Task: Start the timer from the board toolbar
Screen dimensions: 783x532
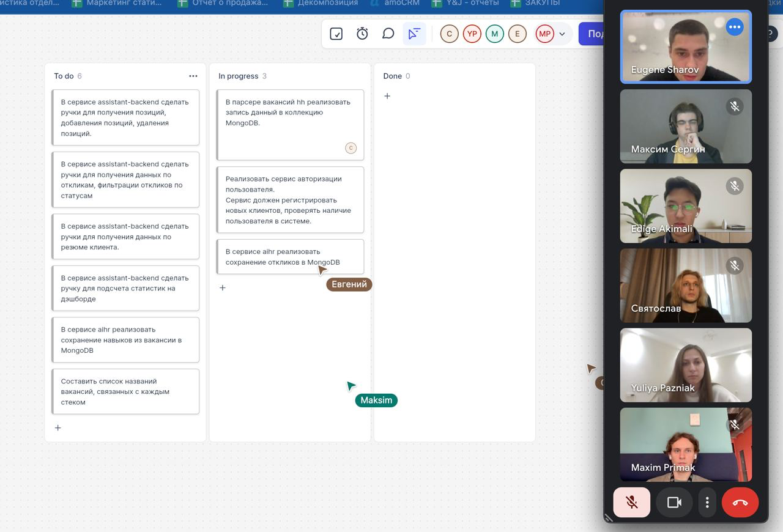Action: (x=362, y=34)
